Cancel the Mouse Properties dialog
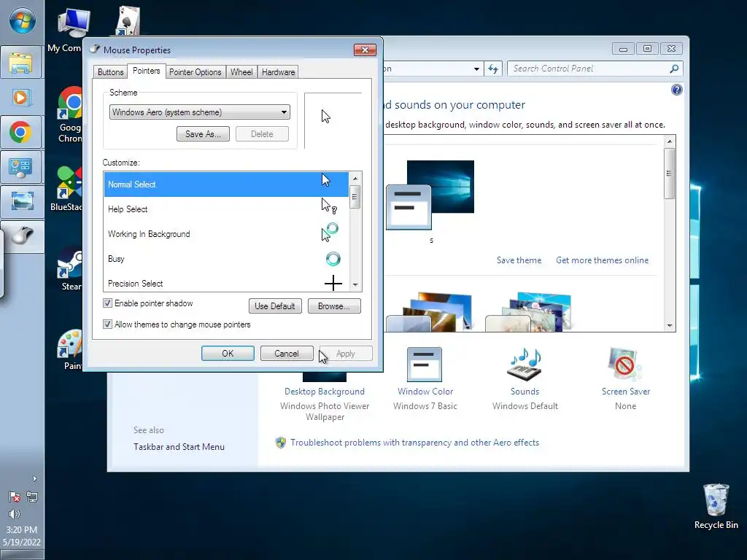The width and height of the screenshot is (747, 560). click(287, 354)
